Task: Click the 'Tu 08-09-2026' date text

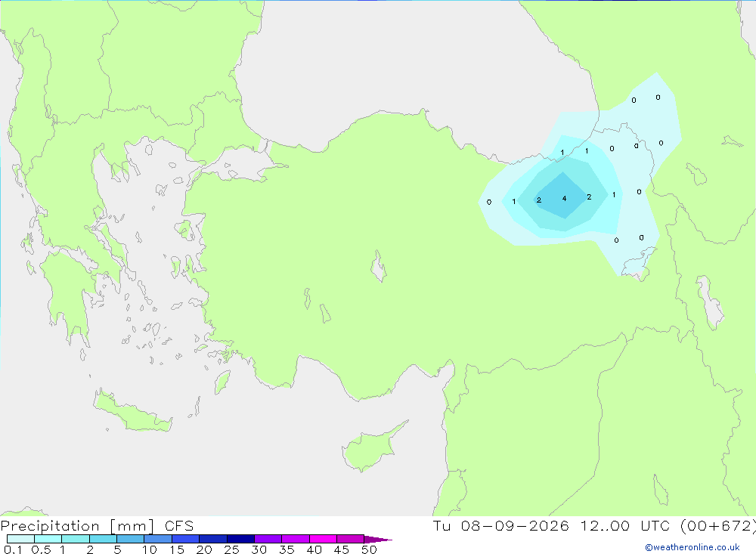Action: click(500, 525)
